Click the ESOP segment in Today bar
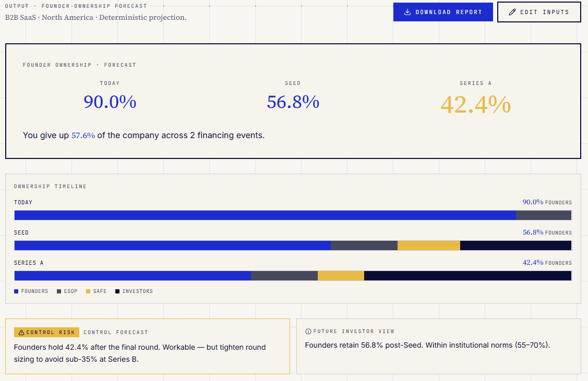Viewport: 588px width, 381px height. point(544,215)
